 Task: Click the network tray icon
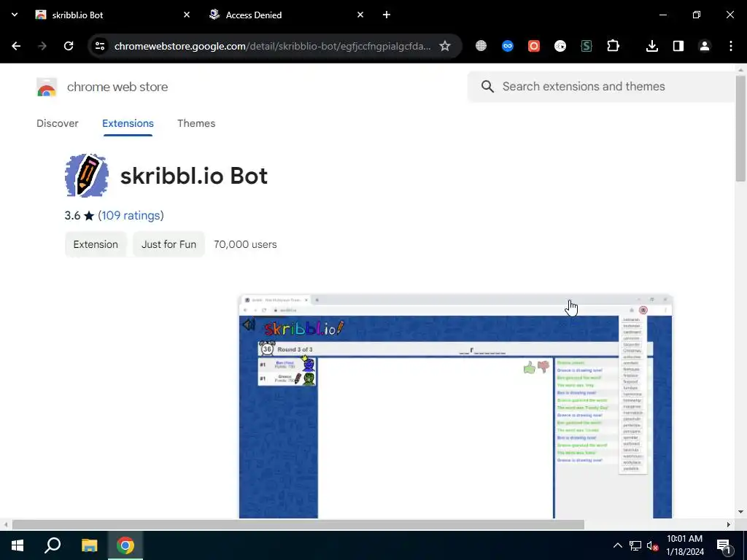(x=635, y=545)
